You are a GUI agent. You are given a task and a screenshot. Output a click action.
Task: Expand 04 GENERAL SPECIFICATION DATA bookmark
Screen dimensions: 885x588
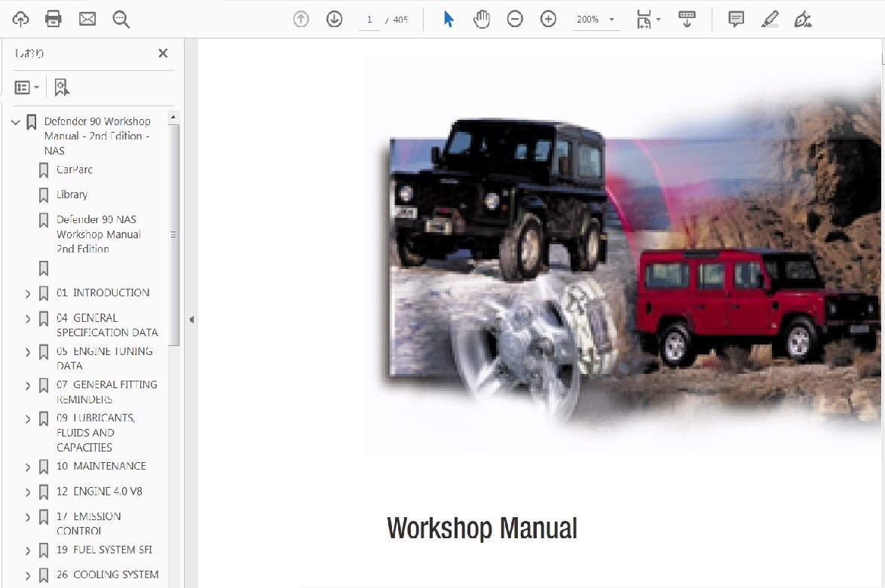(28, 319)
